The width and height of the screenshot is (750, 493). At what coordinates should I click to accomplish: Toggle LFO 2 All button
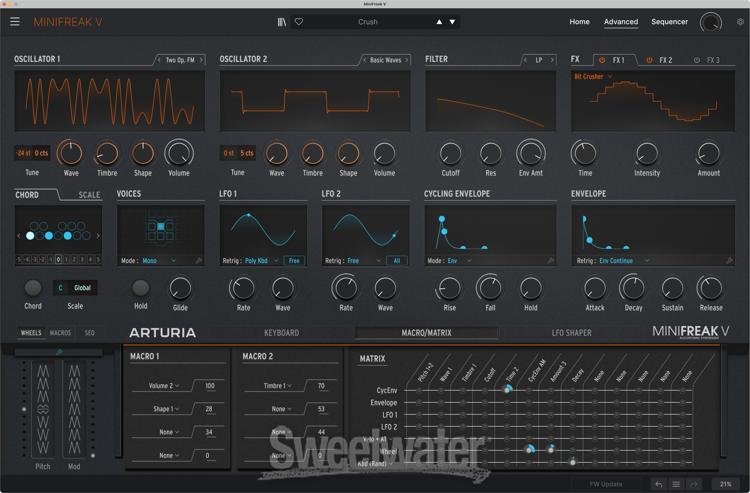(x=397, y=261)
